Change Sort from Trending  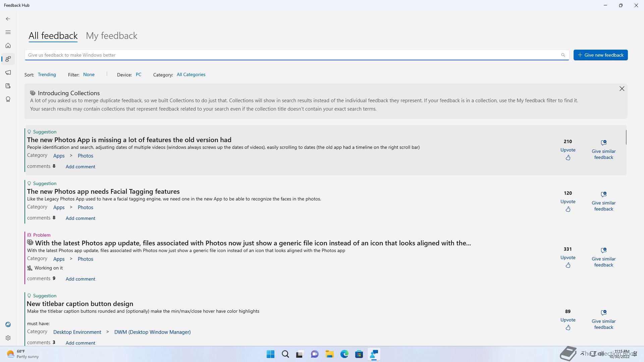pos(47,74)
